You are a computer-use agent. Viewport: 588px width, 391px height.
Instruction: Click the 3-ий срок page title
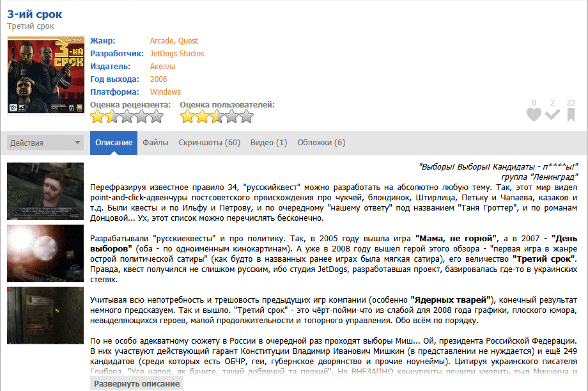[35, 14]
